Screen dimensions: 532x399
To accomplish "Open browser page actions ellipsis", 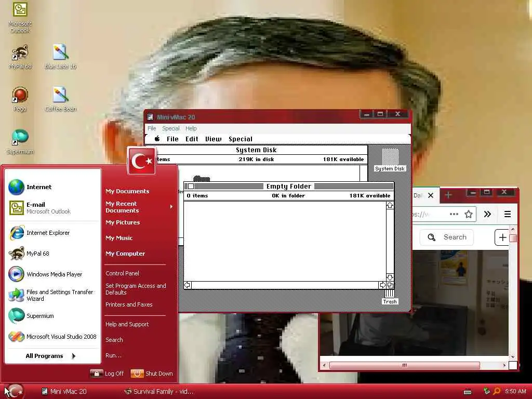I will coord(454,214).
